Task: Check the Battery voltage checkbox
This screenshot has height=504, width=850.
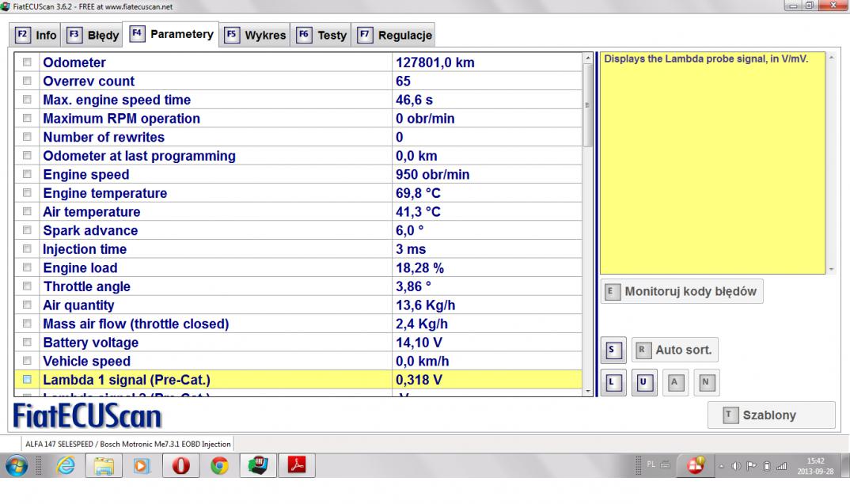Action: 27,343
